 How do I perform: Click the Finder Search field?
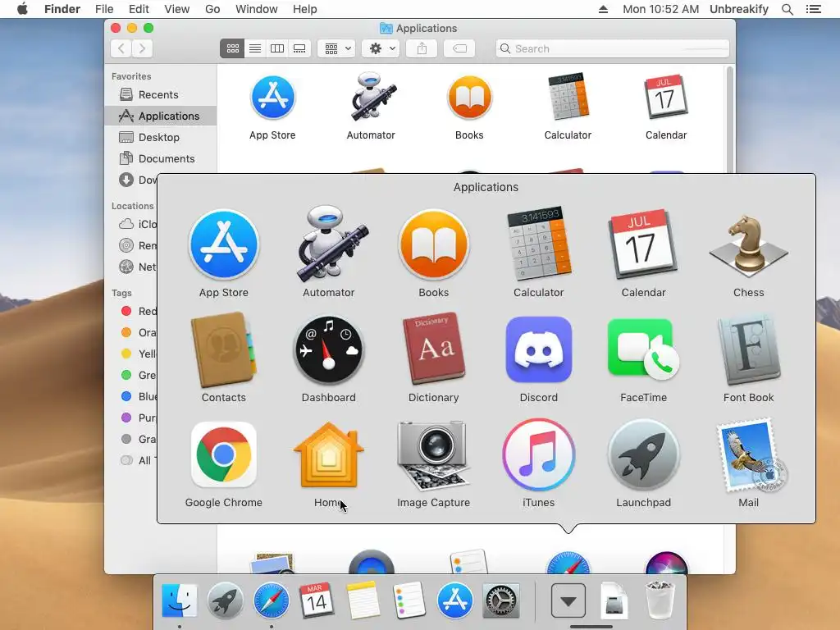(x=612, y=48)
